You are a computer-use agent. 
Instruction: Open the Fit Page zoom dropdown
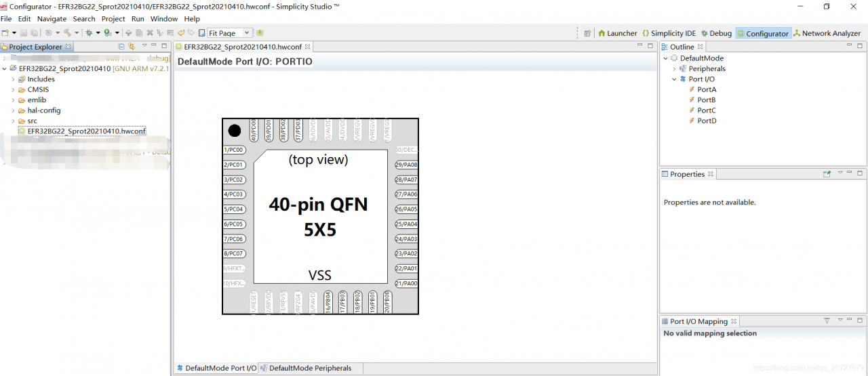(x=247, y=33)
